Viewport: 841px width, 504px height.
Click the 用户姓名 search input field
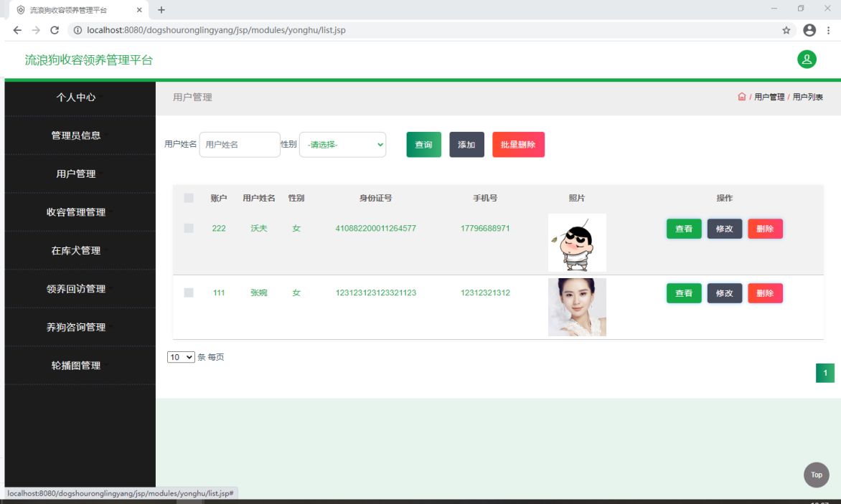click(x=240, y=145)
